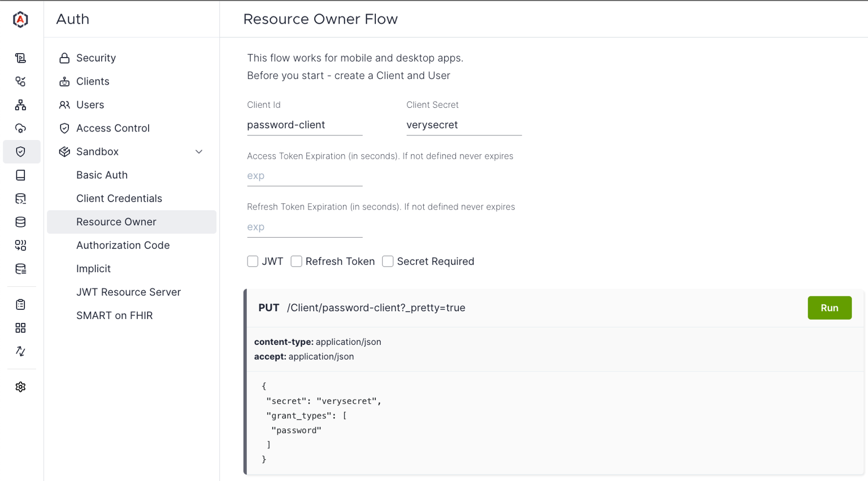Click the Aidbox logo icon

point(20,19)
